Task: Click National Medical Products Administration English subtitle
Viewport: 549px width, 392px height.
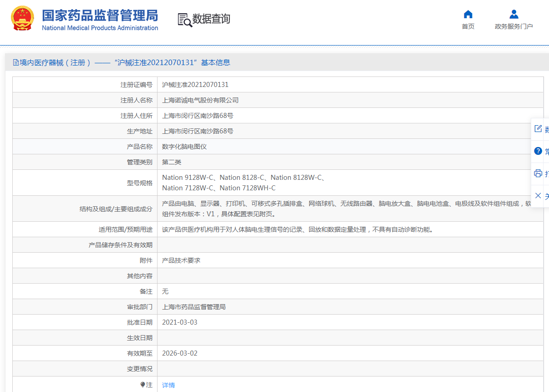Action: (100, 28)
